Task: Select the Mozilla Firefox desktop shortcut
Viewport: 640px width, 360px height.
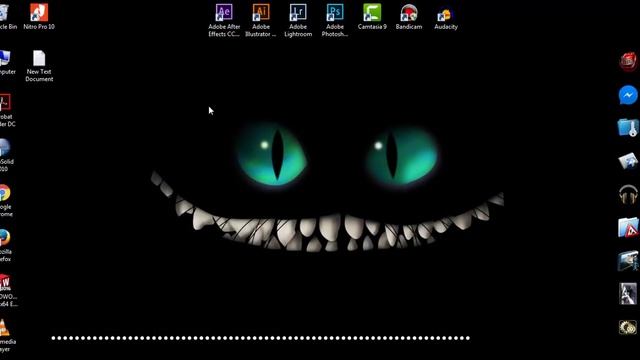Action: [5, 246]
